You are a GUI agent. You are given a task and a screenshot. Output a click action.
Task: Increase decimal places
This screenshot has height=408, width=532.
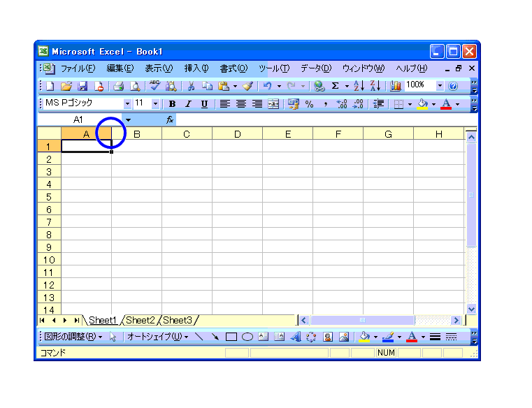coord(342,104)
